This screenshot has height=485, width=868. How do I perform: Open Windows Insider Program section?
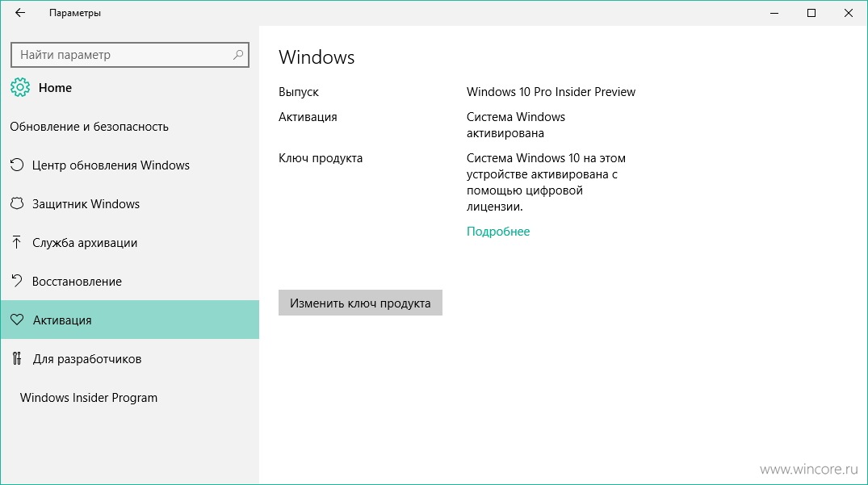click(x=130, y=397)
